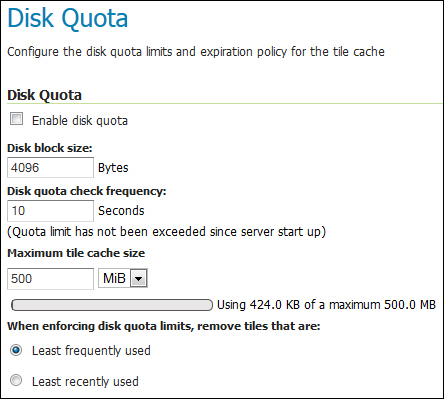Click the Maximum tile cache size label
The width and height of the screenshot is (444, 399).
click(x=76, y=253)
